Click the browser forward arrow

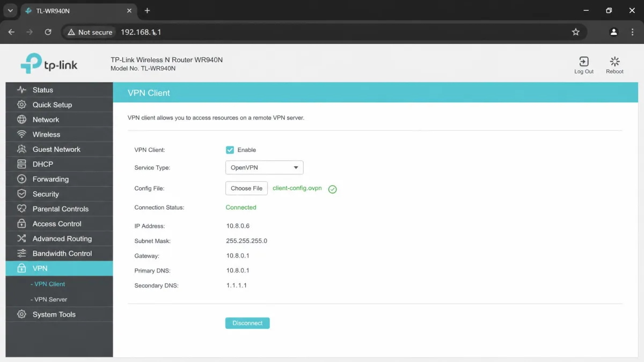coord(30,32)
